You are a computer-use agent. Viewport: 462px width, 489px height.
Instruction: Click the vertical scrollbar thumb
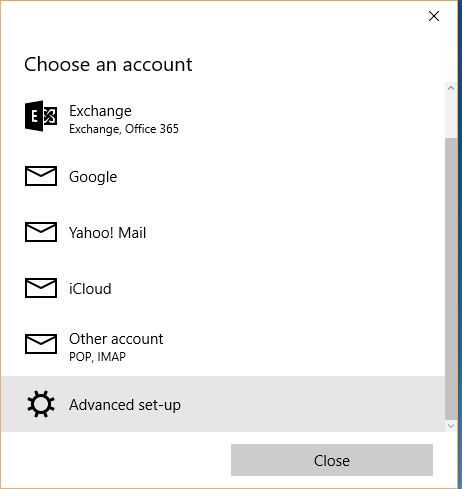click(451, 278)
